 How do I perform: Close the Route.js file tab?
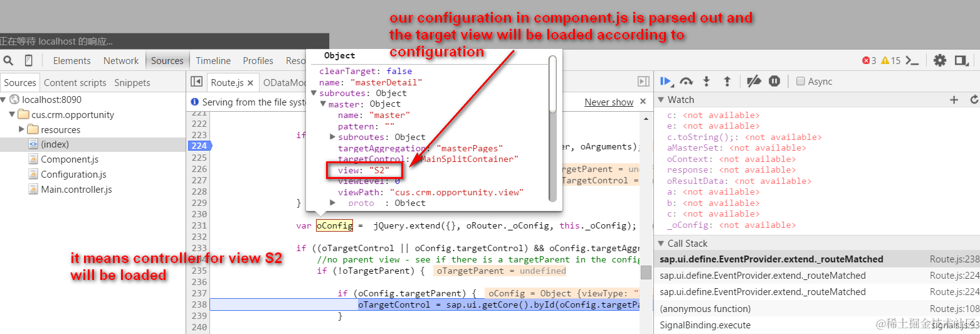tap(250, 83)
